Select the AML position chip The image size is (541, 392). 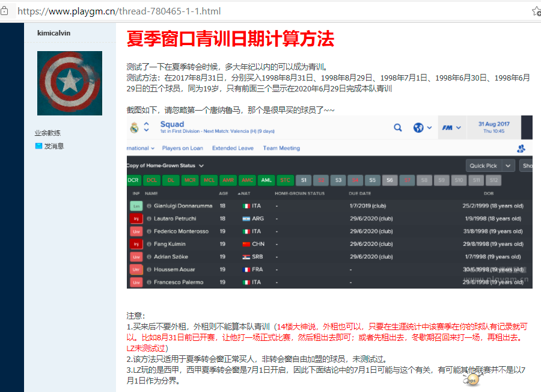point(266,180)
